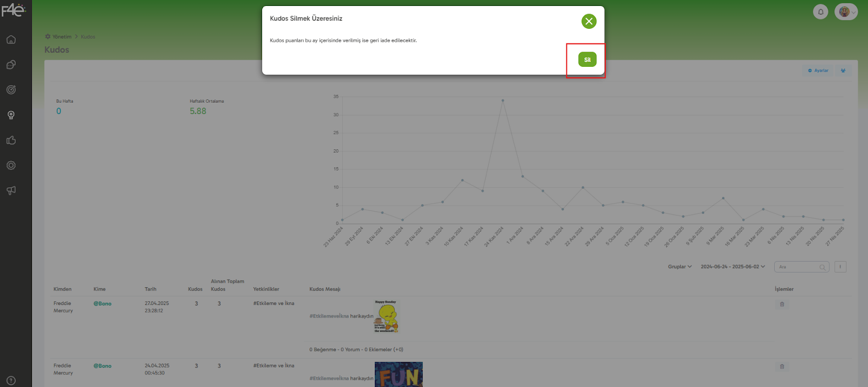Click the megaphone announcements sidebar icon
This screenshot has width=868, height=387.
tap(11, 191)
